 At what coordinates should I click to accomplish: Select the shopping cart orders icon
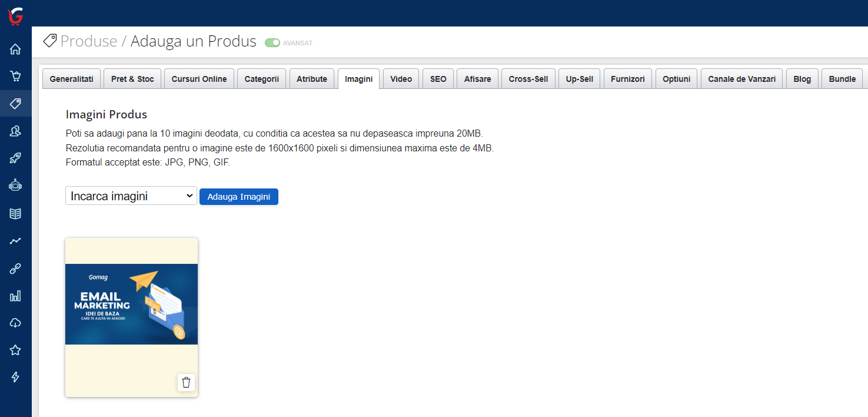(15, 77)
